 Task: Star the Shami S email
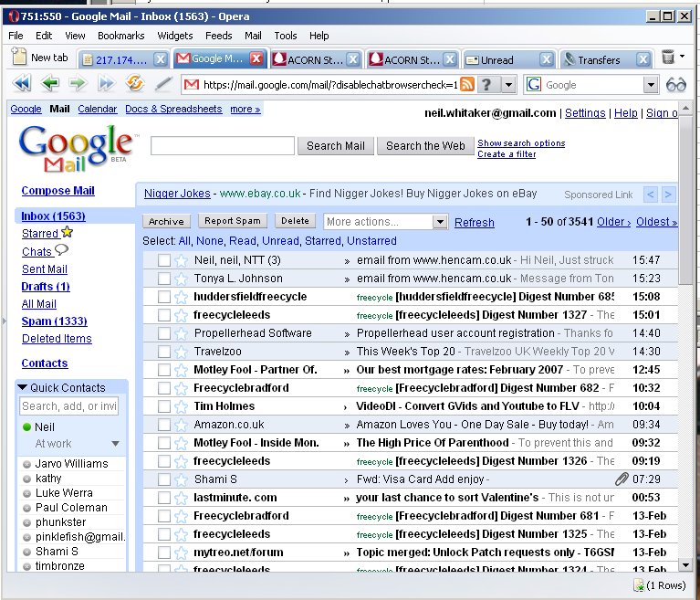point(181,479)
